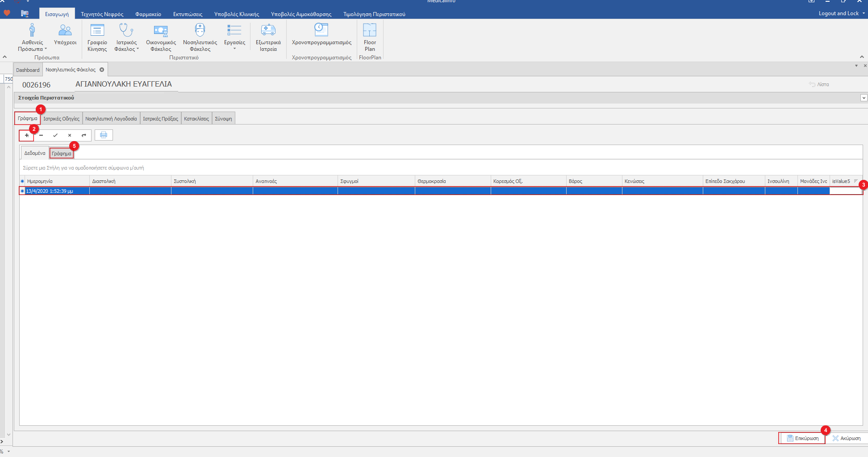Click the print icon in record toolbar
The width and height of the screenshot is (868, 457).
point(104,135)
